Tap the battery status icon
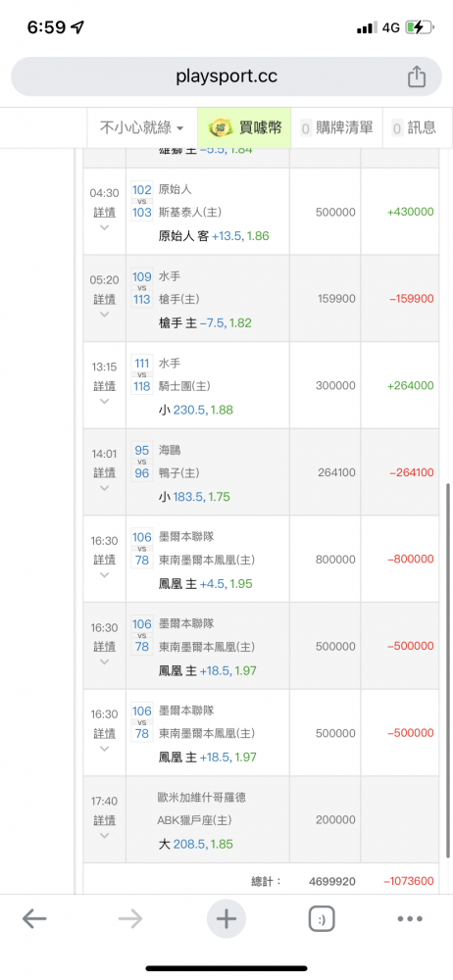This screenshot has width=453, height=980. (x=419, y=27)
